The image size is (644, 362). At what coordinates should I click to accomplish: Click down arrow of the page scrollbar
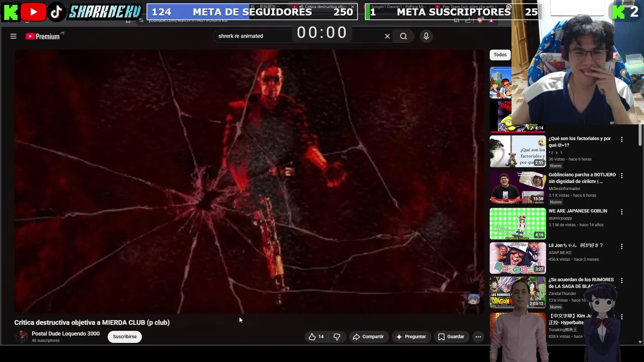coord(640,342)
